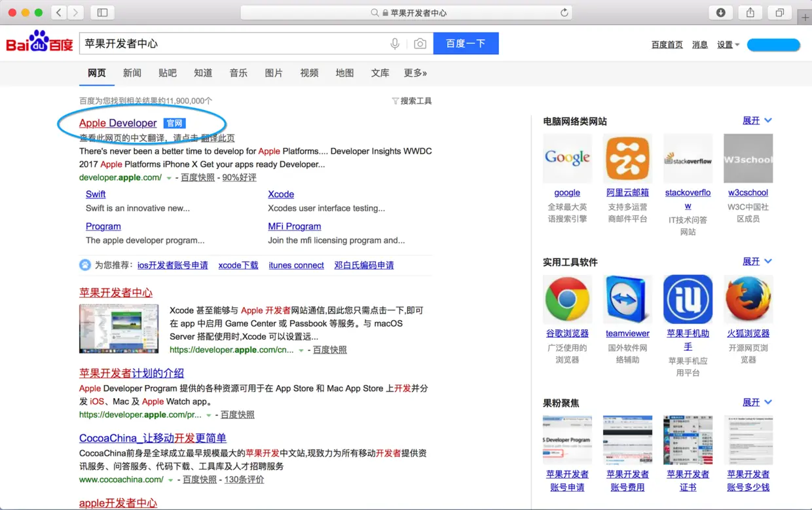The image size is (812, 510).
Task: Open the CocoaChina_让移动开发更简单 result
Action: 153,438
